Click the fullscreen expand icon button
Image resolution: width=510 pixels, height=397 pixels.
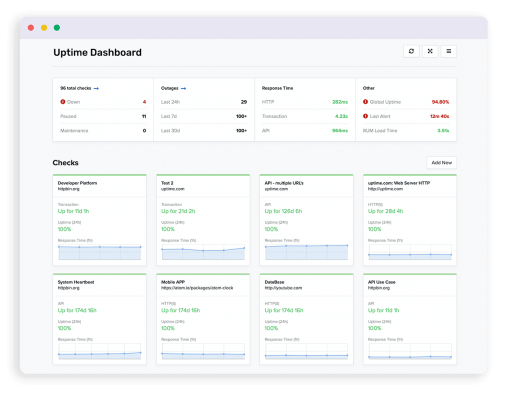click(x=430, y=51)
